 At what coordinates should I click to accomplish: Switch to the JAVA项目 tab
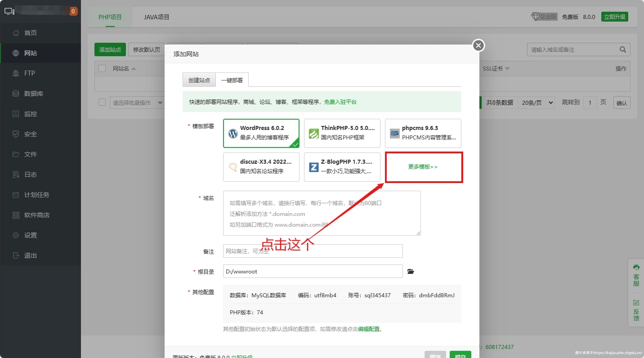157,17
